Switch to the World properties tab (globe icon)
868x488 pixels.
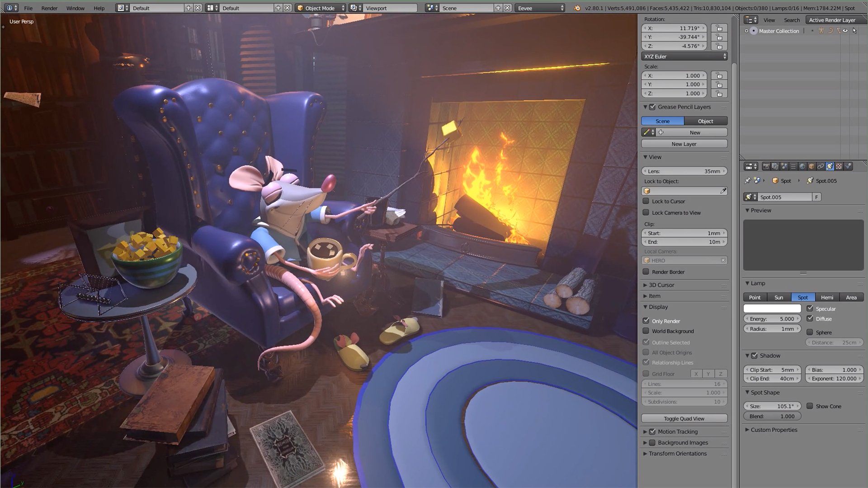point(802,166)
